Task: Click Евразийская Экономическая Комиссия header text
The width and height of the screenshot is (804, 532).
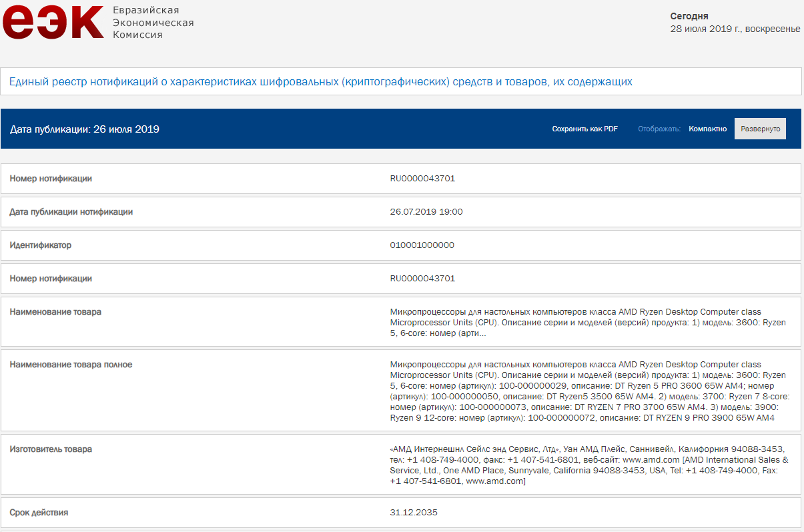Action: pyautogui.click(x=153, y=23)
